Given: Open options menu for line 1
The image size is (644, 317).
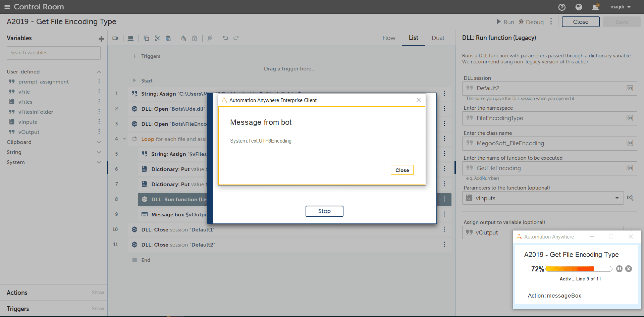Looking at the screenshot, I should point(444,93).
